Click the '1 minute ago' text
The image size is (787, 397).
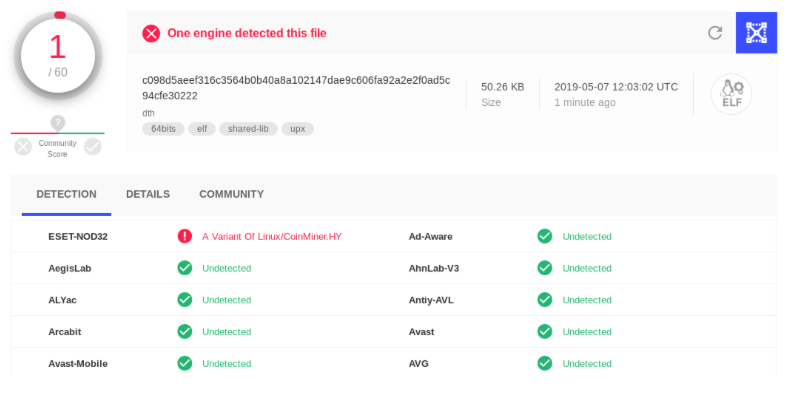click(585, 102)
